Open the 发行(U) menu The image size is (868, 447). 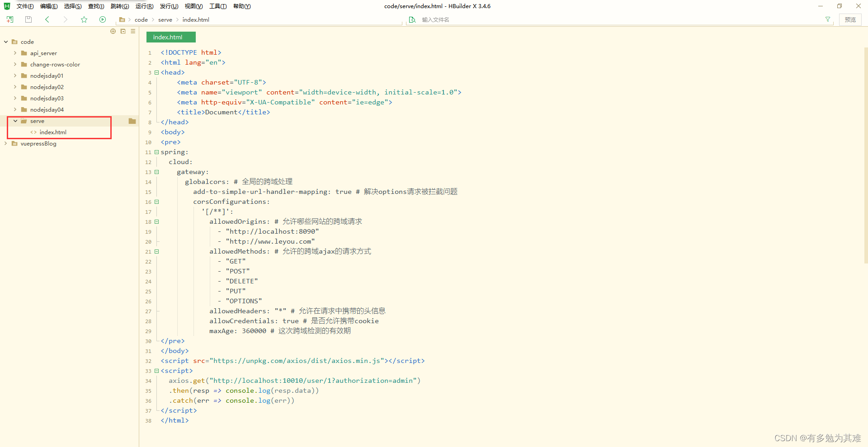(x=169, y=6)
